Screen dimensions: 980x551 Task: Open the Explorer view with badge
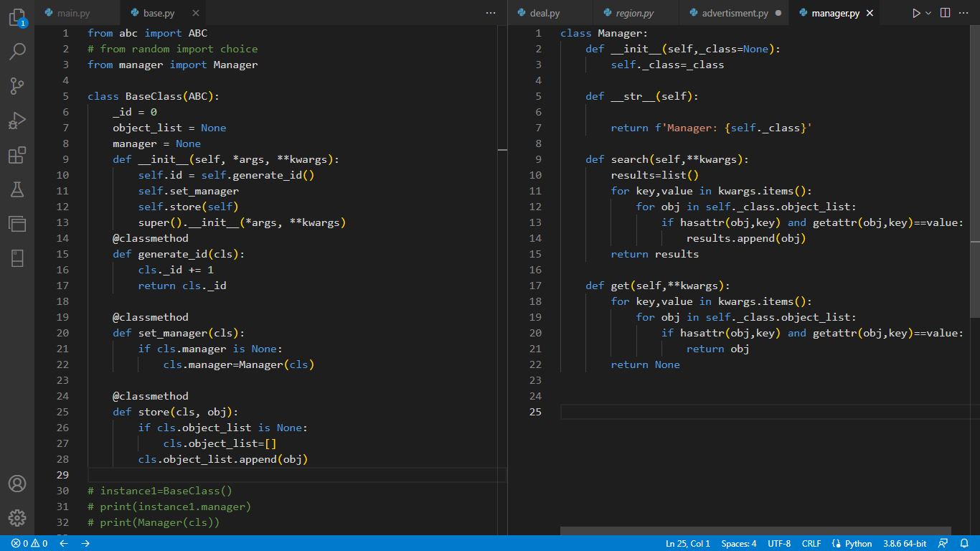(x=17, y=17)
